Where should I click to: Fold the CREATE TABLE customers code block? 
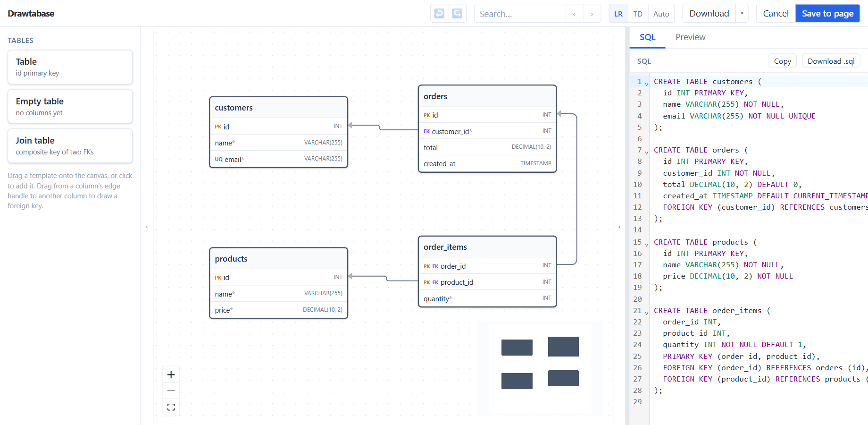click(647, 84)
